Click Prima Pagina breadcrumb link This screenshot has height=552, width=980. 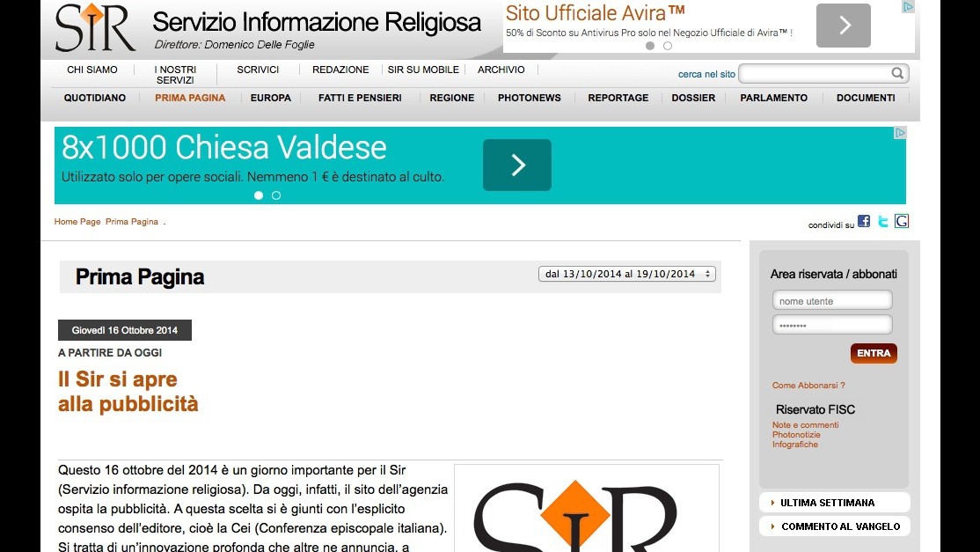pos(132,221)
